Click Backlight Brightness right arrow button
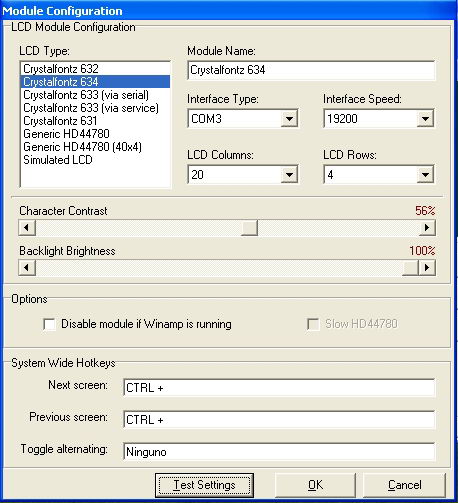This screenshot has height=503, width=458. click(427, 268)
